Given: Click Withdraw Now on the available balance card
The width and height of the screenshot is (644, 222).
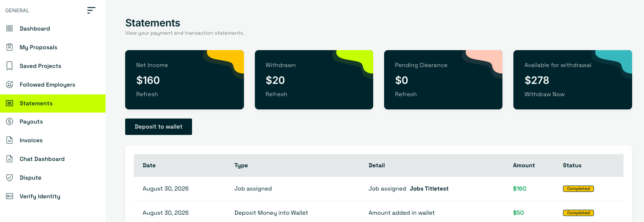Looking at the screenshot, I should pos(544,94).
